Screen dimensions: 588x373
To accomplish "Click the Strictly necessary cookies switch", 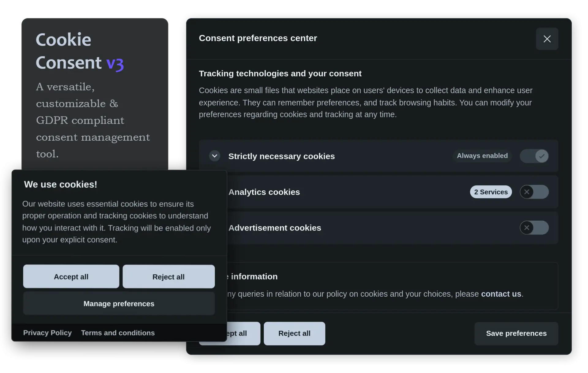I will coord(534,156).
